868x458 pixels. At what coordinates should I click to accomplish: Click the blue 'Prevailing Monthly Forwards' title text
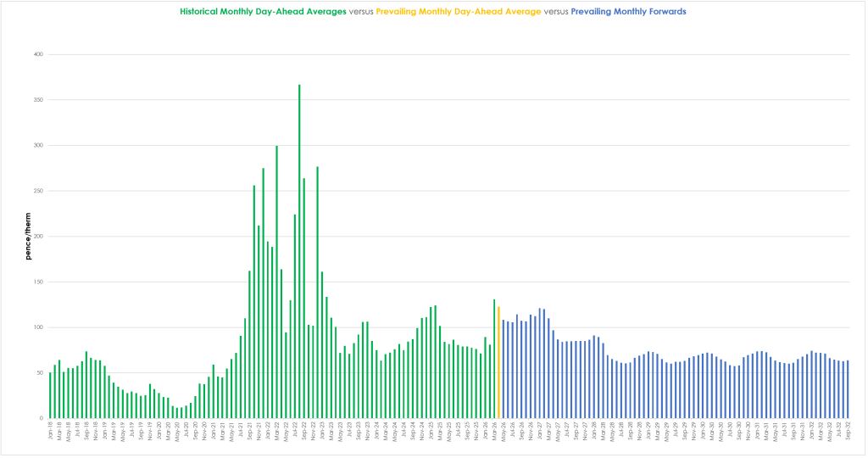coord(628,12)
